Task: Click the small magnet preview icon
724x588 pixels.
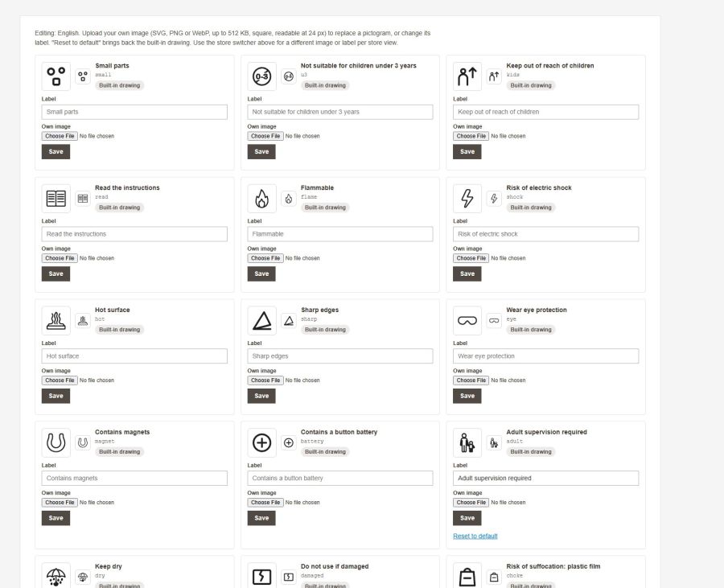Action: click(x=83, y=442)
